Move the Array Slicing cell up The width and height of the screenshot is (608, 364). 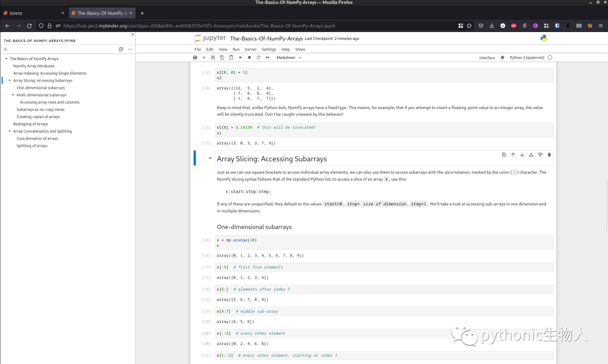pyautogui.click(x=513, y=155)
